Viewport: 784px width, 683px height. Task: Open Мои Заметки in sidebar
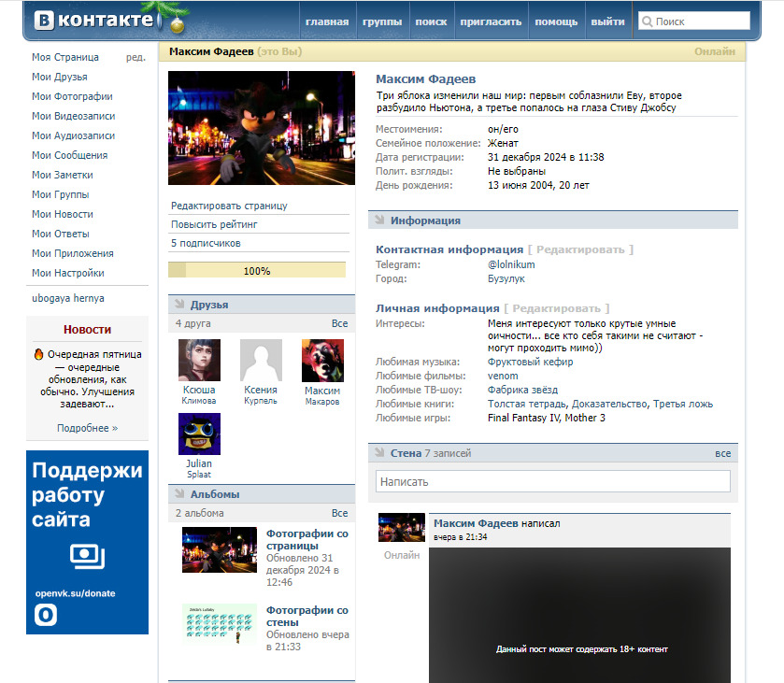point(63,175)
